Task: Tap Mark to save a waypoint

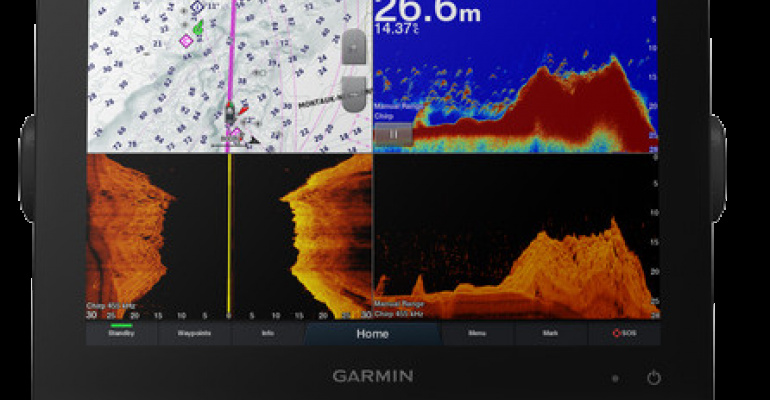Action: pos(550,333)
